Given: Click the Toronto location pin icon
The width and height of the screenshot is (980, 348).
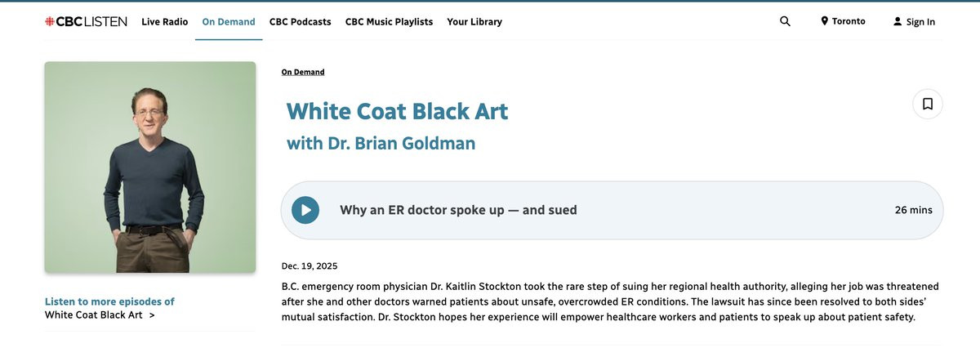Looking at the screenshot, I should [x=825, y=21].
